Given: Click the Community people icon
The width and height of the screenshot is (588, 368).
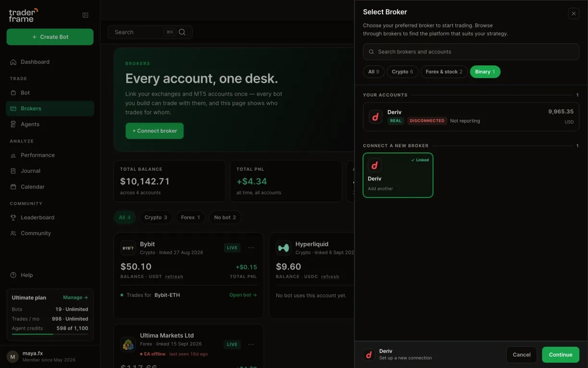Looking at the screenshot, I should tap(13, 233).
